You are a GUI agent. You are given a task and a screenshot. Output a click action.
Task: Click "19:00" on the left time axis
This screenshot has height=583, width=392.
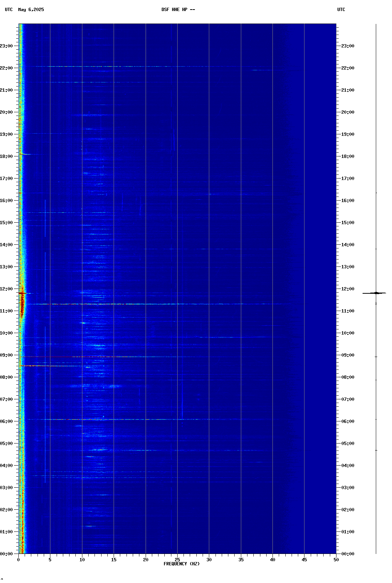(6, 134)
